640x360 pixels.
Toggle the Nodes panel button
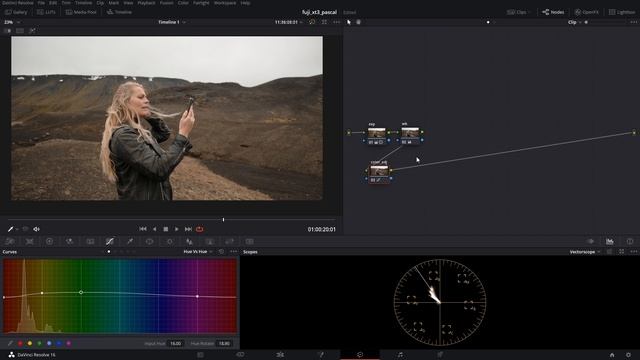553,12
